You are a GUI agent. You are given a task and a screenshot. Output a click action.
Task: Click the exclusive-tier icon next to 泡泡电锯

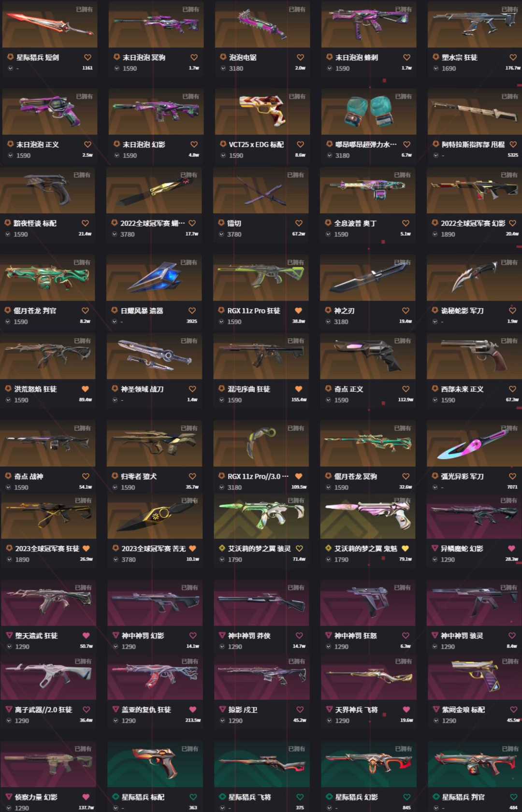tap(223, 57)
